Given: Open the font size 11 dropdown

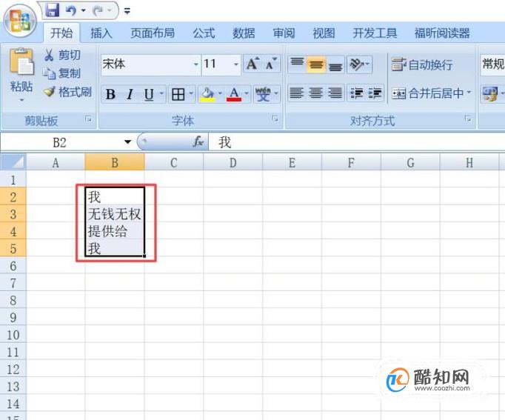Looking at the screenshot, I should click(x=236, y=64).
